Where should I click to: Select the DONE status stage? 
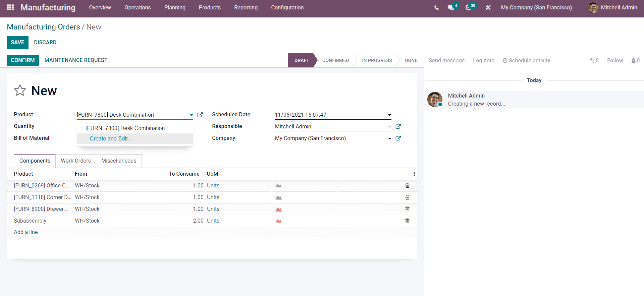(411, 60)
